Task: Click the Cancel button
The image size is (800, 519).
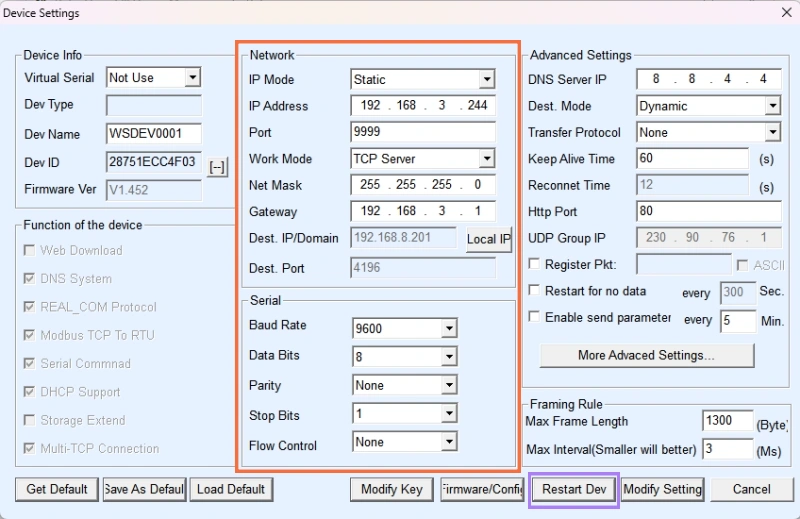Action: point(752,489)
